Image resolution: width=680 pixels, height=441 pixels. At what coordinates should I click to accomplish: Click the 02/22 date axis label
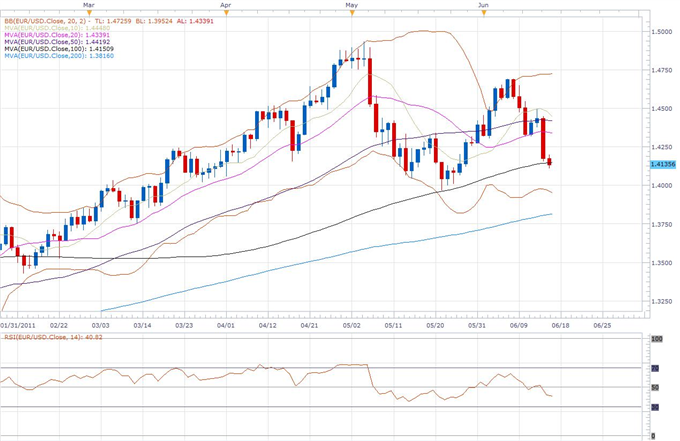click(59, 325)
